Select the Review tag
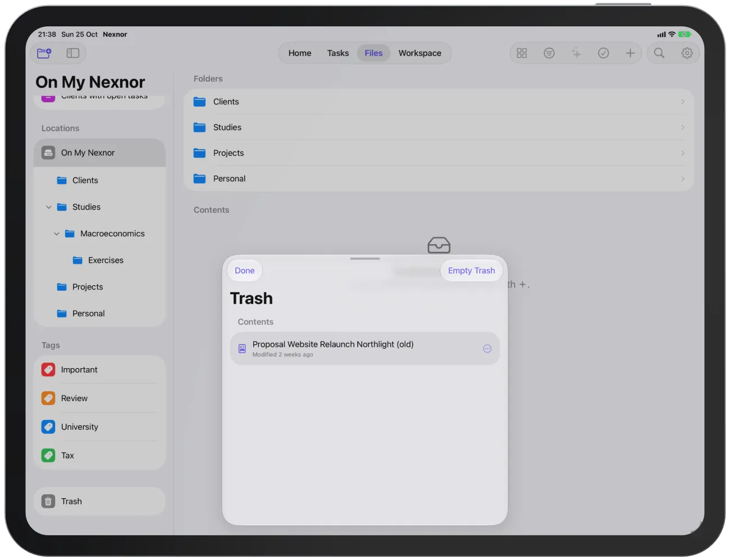The height and width of the screenshot is (560, 730). 100,398
